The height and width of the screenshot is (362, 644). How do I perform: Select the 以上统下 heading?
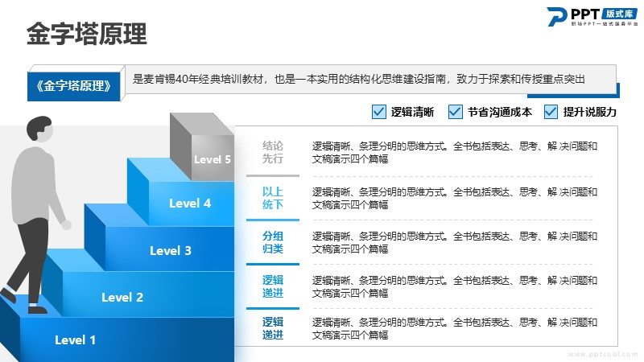tap(273, 198)
